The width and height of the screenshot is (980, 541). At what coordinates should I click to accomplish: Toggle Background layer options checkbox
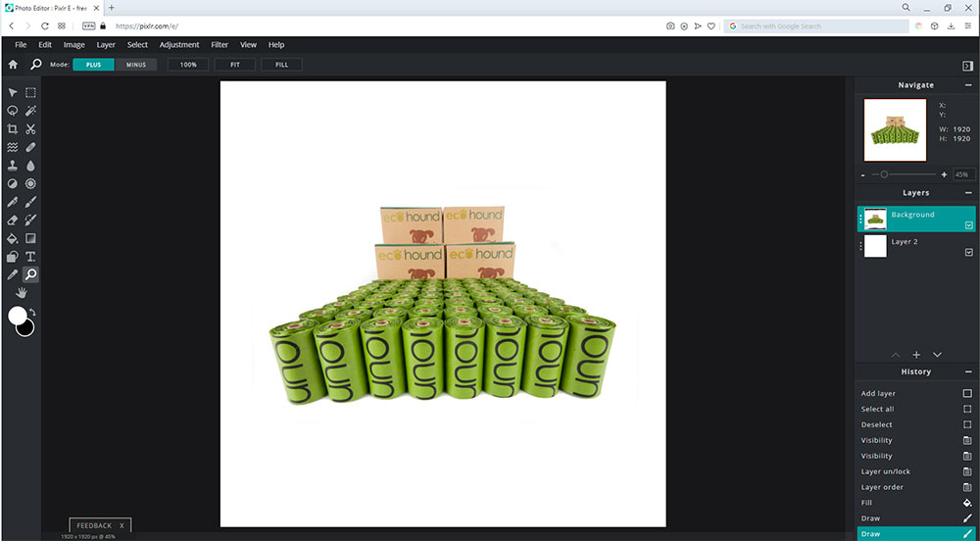tap(969, 224)
